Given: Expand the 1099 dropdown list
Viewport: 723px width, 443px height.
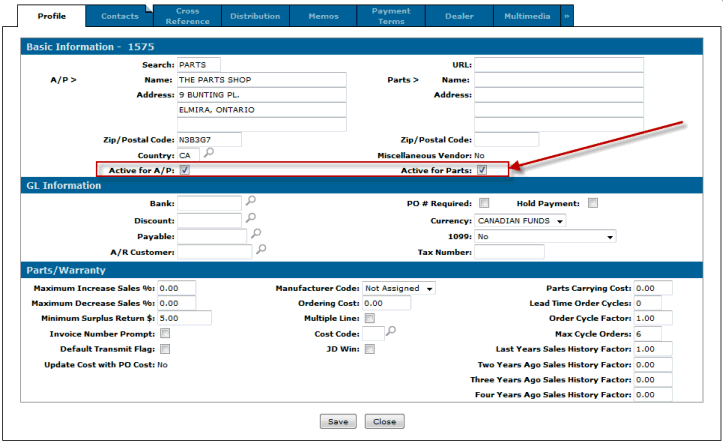Looking at the screenshot, I should 545,236.
